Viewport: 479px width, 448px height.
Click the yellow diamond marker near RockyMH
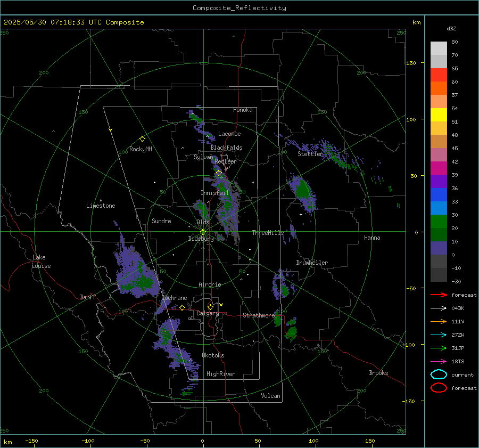pos(142,139)
